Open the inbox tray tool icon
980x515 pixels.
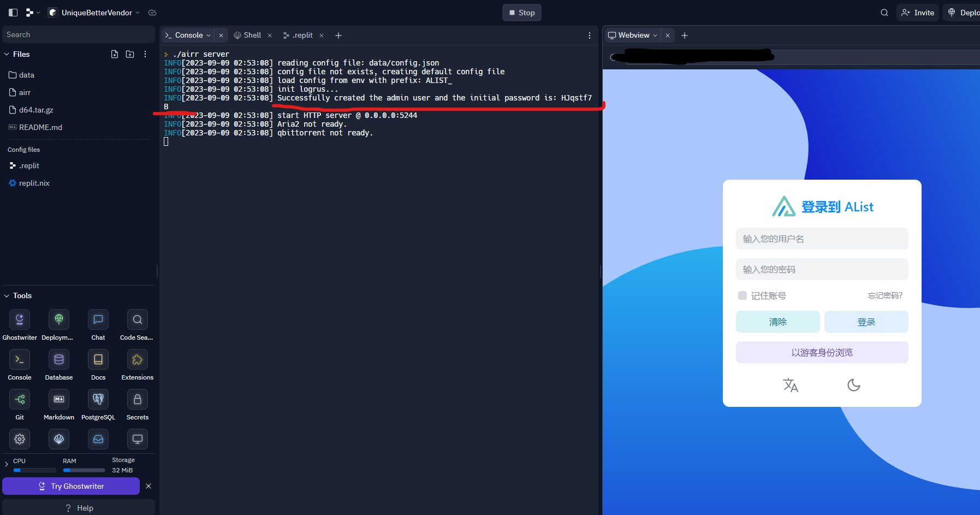point(98,439)
